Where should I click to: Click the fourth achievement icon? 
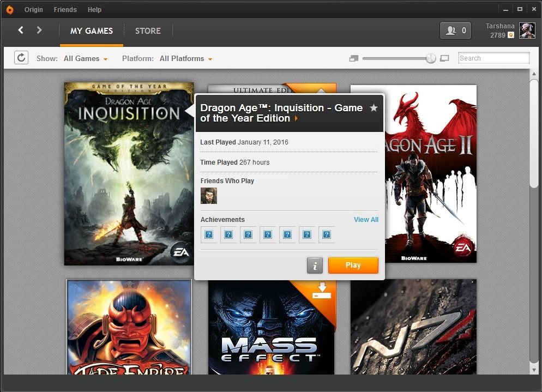click(x=268, y=235)
